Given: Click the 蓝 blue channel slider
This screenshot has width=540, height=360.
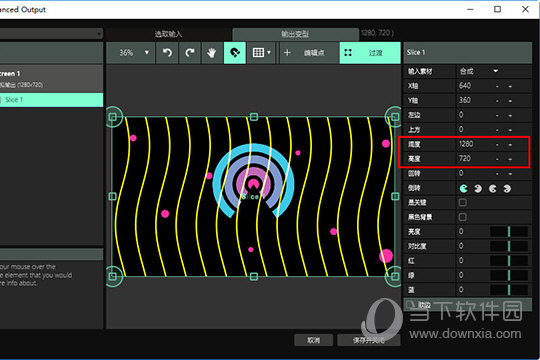Looking at the screenshot, I should point(509,290).
